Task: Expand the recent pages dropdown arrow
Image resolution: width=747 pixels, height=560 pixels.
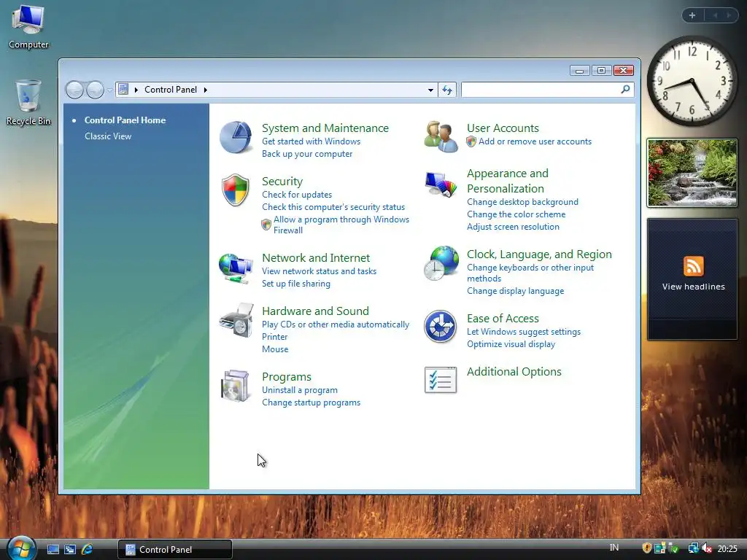Action: (110, 90)
